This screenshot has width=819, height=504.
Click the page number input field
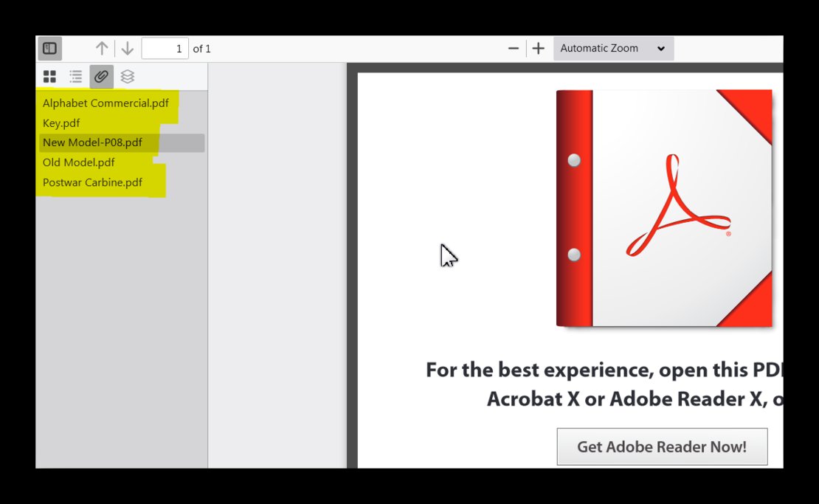165,49
